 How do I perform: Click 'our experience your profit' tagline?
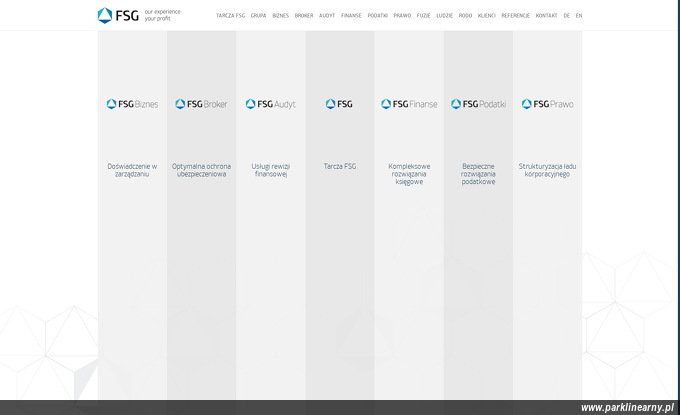point(162,15)
